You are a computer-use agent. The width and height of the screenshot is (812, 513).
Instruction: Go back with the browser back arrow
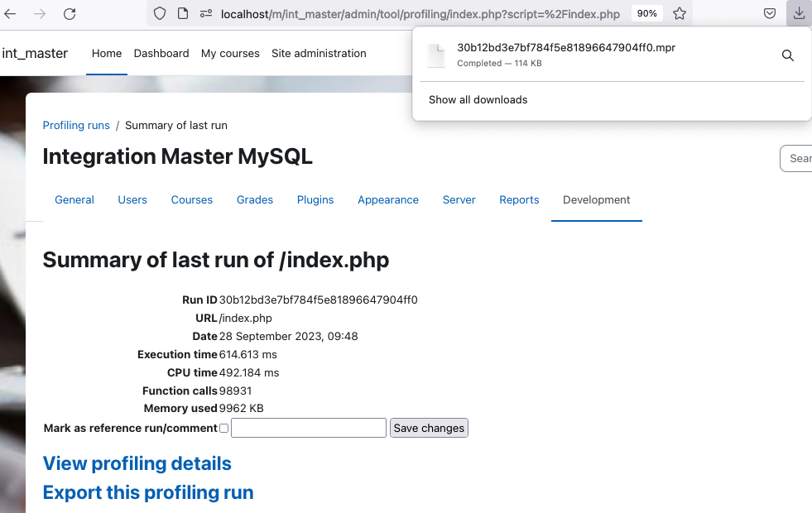pyautogui.click(x=10, y=14)
